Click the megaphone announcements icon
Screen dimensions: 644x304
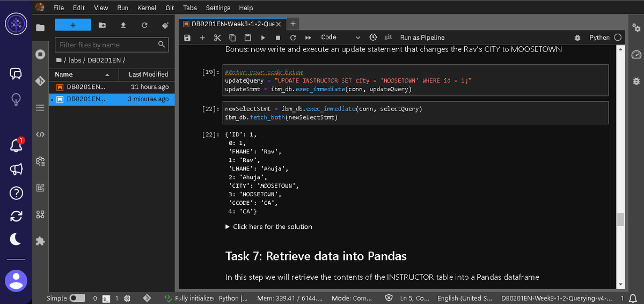click(16, 169)
